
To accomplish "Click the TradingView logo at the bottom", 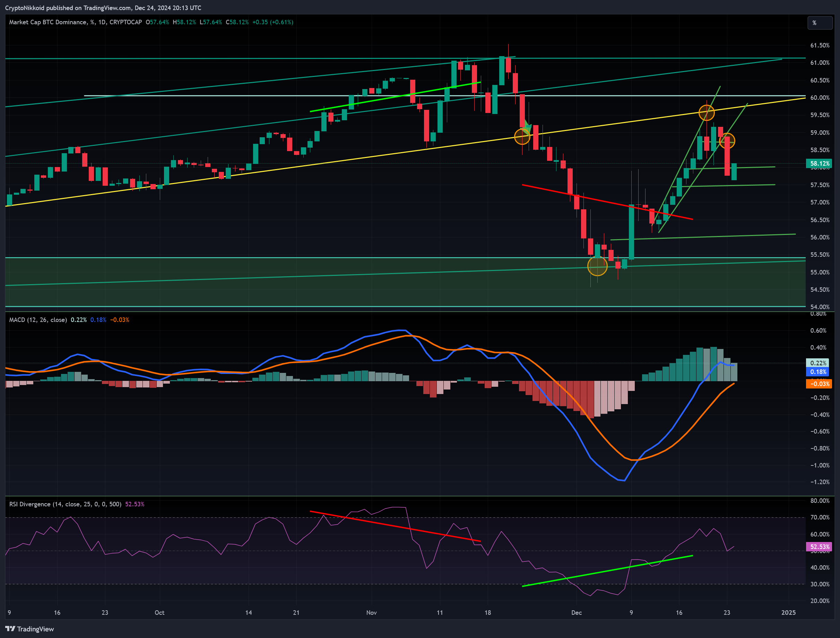I will point(29,629).
